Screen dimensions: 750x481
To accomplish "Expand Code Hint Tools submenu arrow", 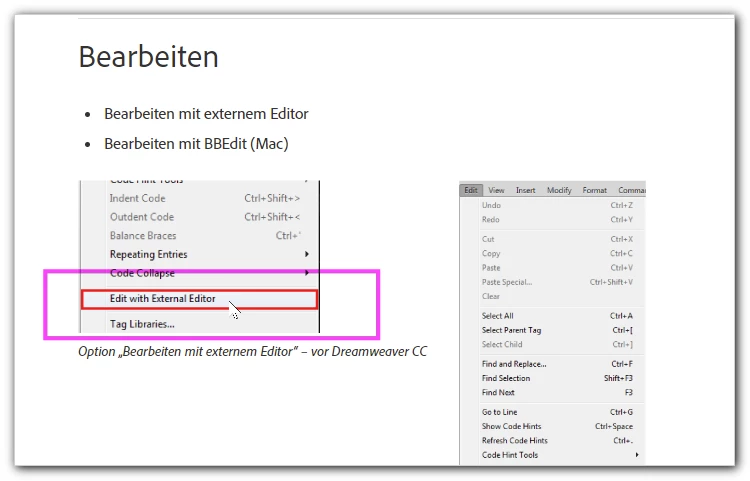I will [637, 455].
